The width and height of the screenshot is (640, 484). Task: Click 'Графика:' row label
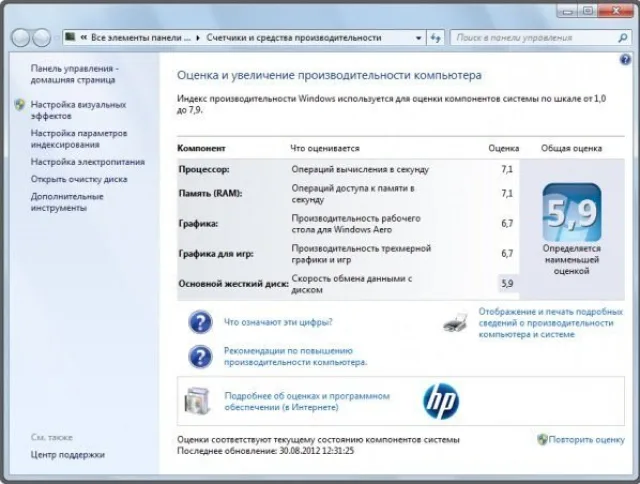pos(198,224)
